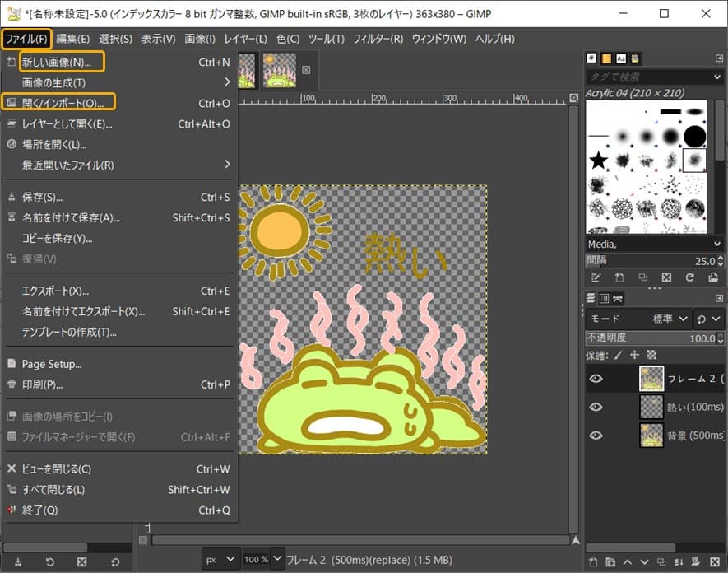The image size is (728, 573).
Task: Delete the selected layer
Action: (713, 563)
